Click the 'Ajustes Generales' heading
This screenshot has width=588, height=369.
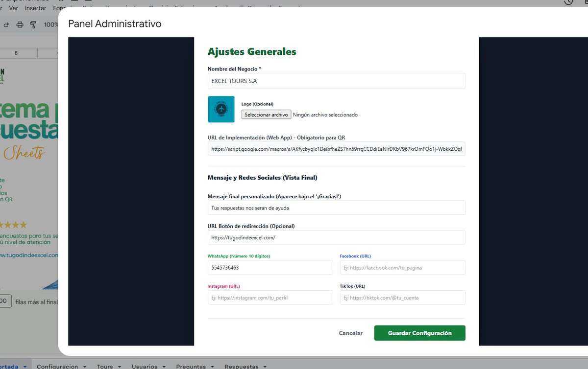[252, 51]
